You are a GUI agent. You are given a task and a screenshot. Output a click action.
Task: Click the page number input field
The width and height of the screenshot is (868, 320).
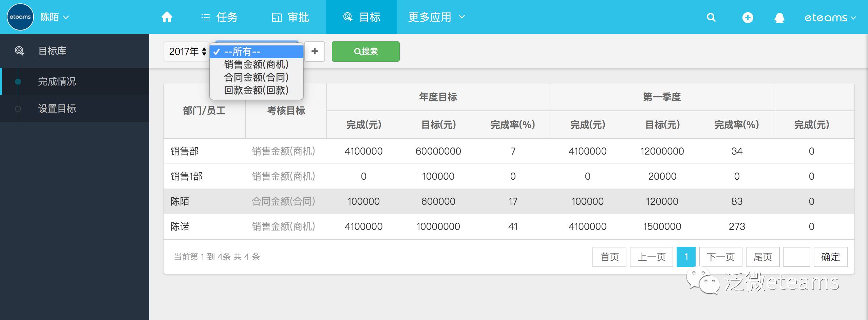point(797,257)
